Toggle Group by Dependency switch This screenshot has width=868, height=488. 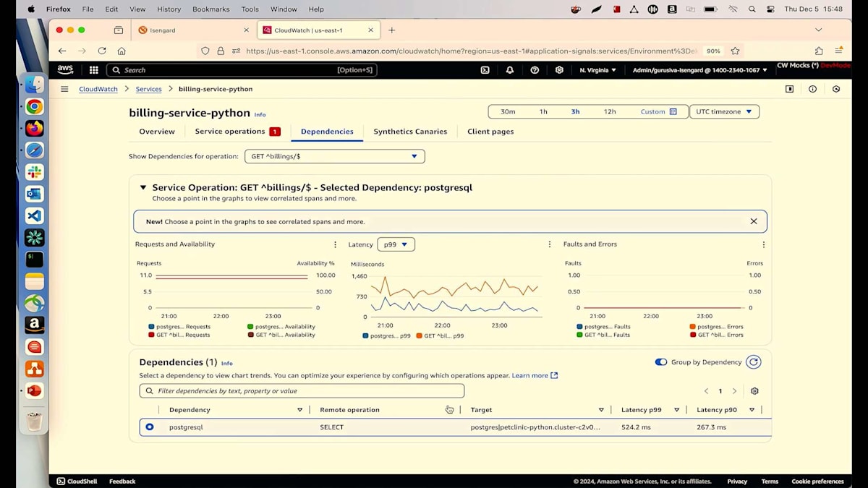pyautogui.click(x=661, y=362)
